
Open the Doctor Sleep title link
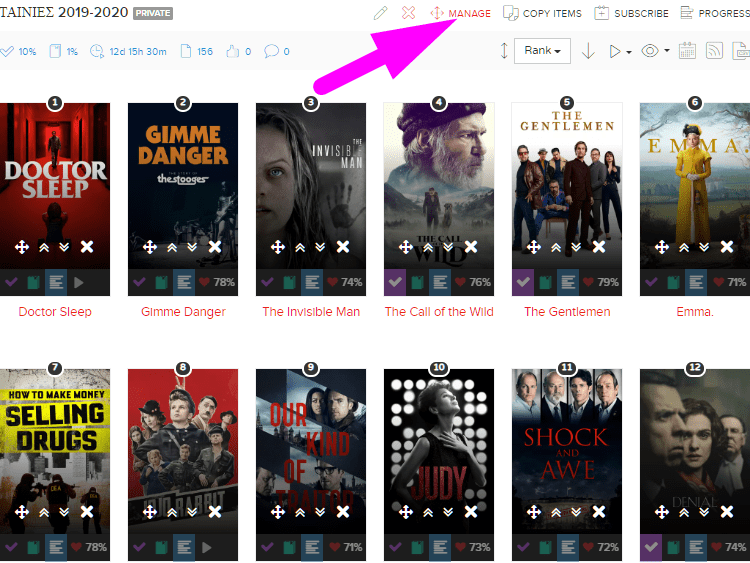click(55, 312)
